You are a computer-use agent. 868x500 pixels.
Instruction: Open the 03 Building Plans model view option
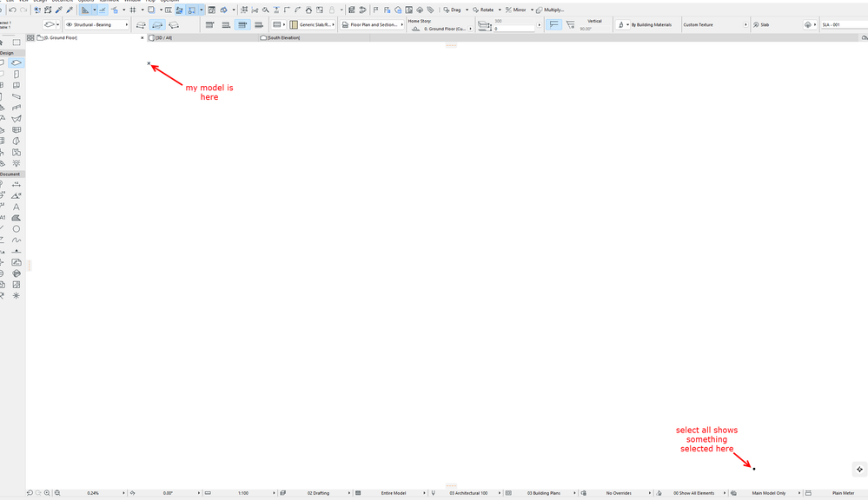click(x=541, y=493)
